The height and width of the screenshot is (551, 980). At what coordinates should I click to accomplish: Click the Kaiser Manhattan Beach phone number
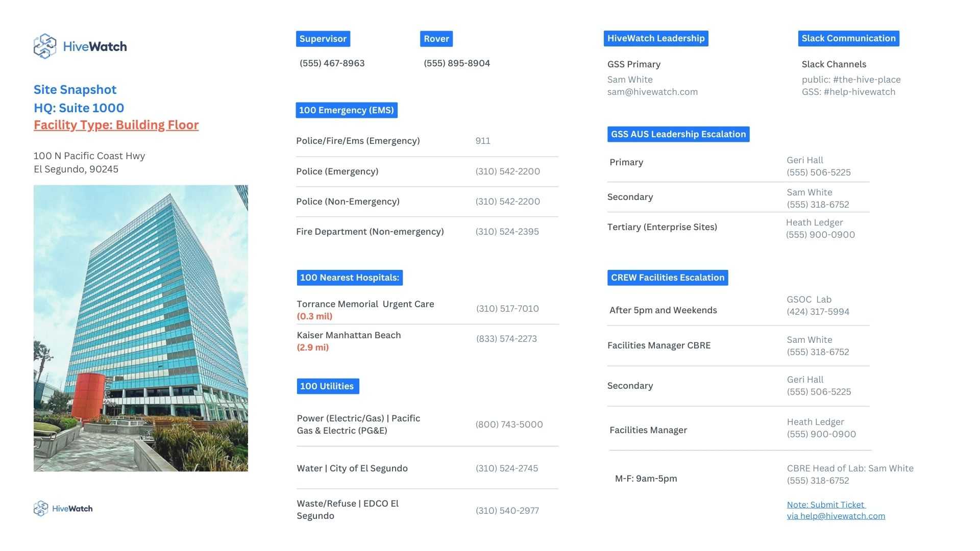coord(506,339)
